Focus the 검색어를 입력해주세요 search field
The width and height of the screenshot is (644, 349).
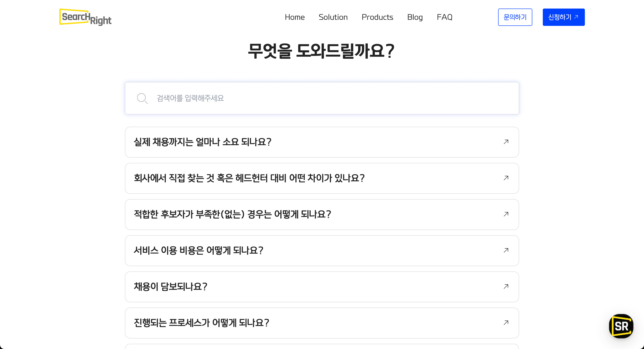coord(322,98)
